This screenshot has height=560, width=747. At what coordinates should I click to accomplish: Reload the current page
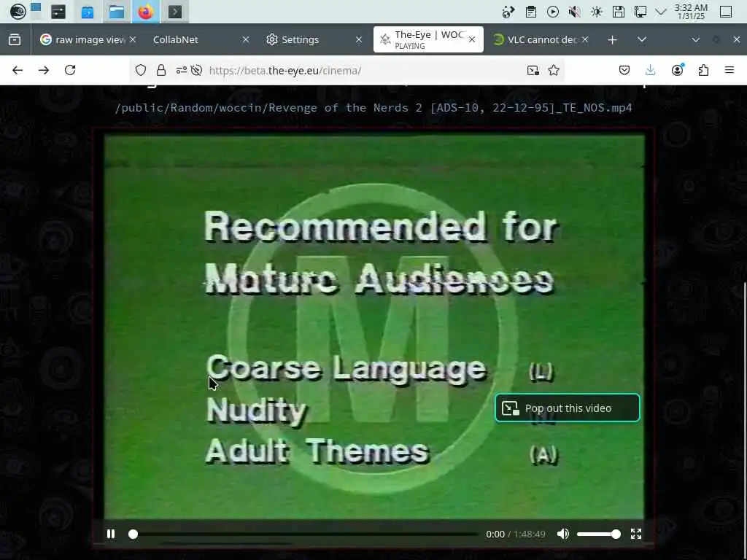70,71
